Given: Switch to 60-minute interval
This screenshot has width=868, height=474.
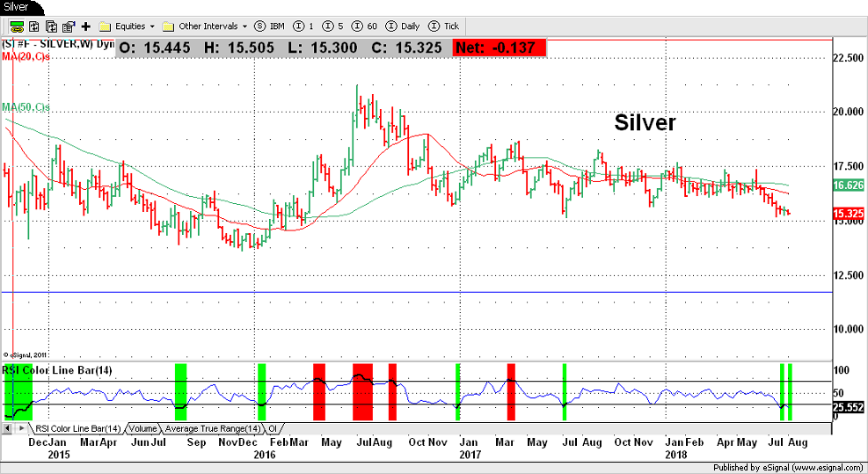Looking at the screenshot, I should coord(364,26).
